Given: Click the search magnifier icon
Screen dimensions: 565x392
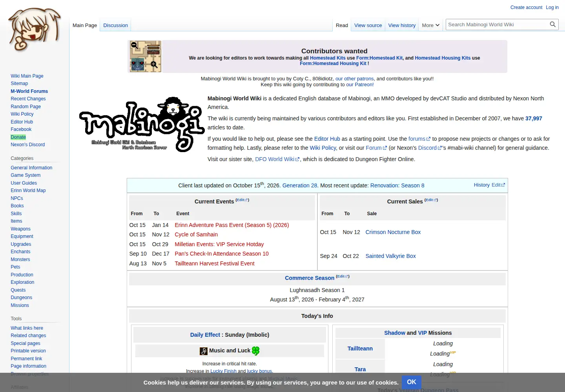Looking at the screenshot, I should point(553,24).
